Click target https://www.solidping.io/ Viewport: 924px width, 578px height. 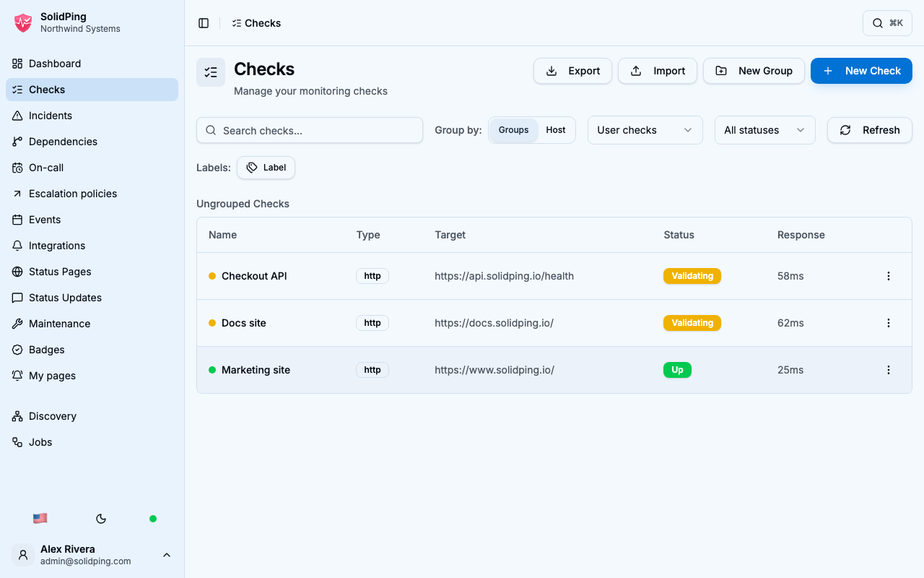point(494,370)
